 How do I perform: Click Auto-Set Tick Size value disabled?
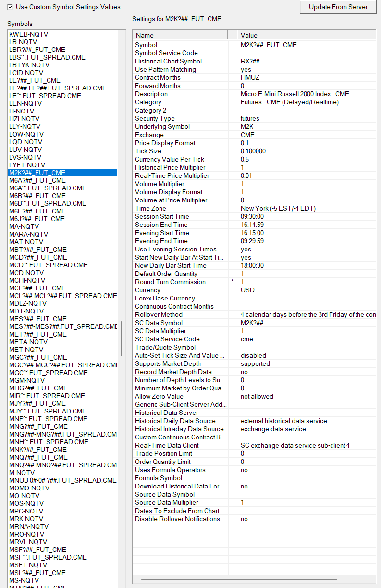[x=253, y=355]
